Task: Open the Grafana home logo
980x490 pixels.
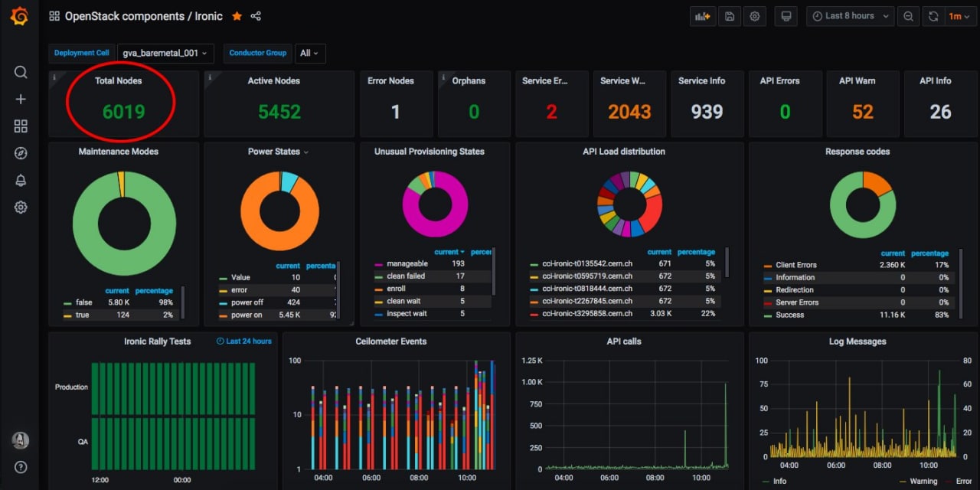Action: click(x=20, y=16)
